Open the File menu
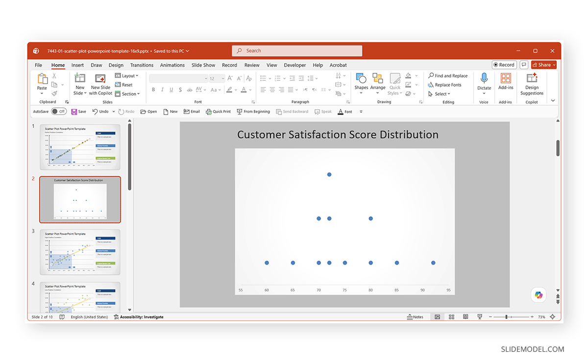 click(38, 65)
